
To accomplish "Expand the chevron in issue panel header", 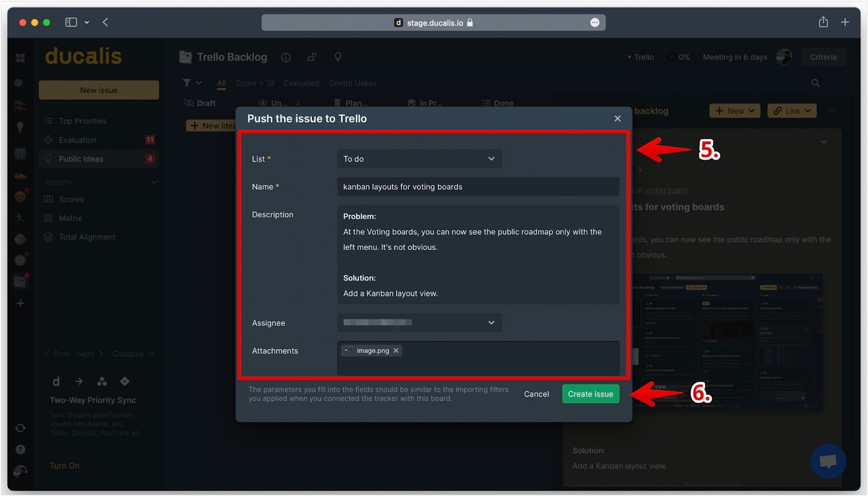I will 824,142.
